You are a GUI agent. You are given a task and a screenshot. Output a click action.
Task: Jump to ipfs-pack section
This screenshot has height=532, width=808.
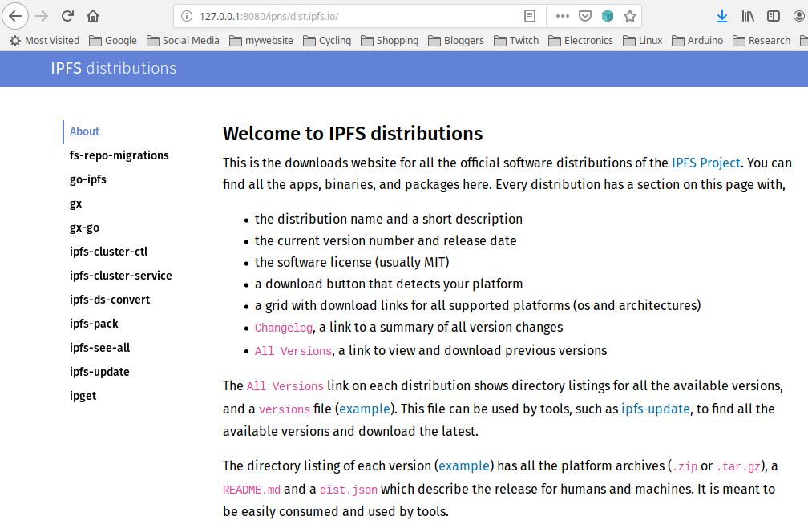[94, 324]
